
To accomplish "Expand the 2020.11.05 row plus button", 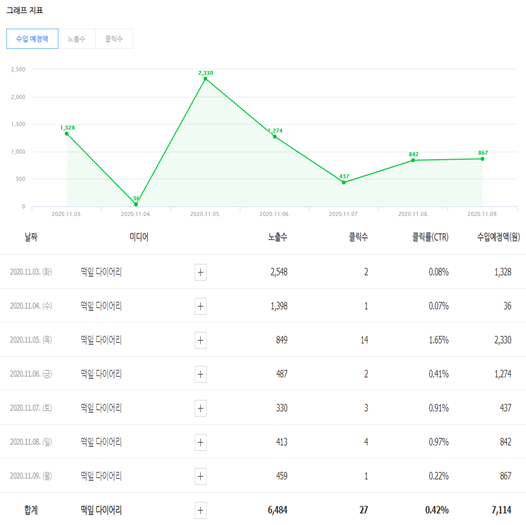I will [x=200, y=340].
